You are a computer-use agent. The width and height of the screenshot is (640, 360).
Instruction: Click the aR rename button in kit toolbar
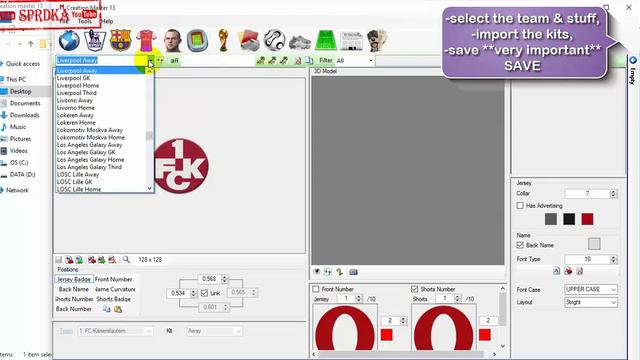pyautogui.click(x=174, y=60)
